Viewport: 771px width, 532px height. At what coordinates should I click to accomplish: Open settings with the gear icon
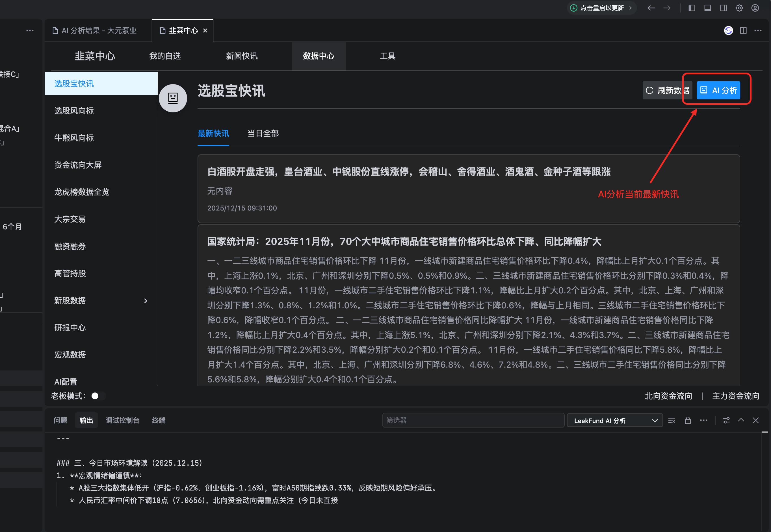click(x=739, y=8)
